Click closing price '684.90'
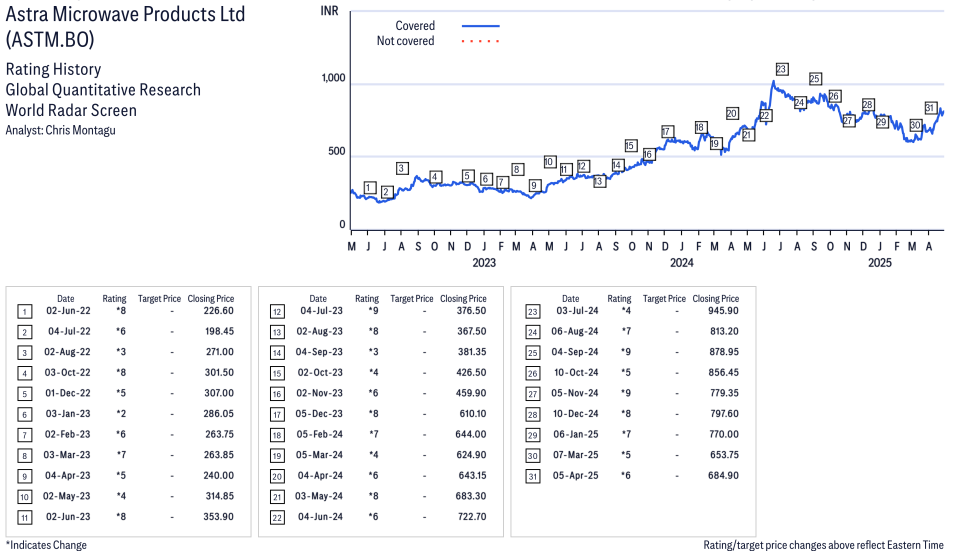The height and width of the screenshot is (551, 955). tap(724, 476)
